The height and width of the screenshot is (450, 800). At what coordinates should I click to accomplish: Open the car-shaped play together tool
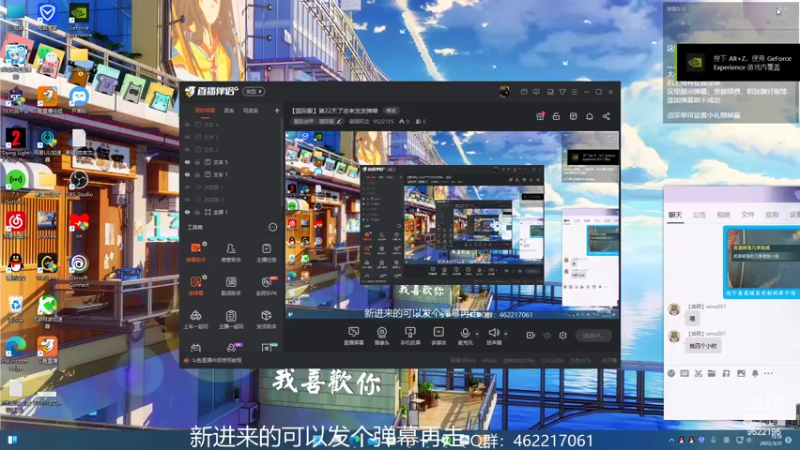pyautogui.click(x=196, y=319)
